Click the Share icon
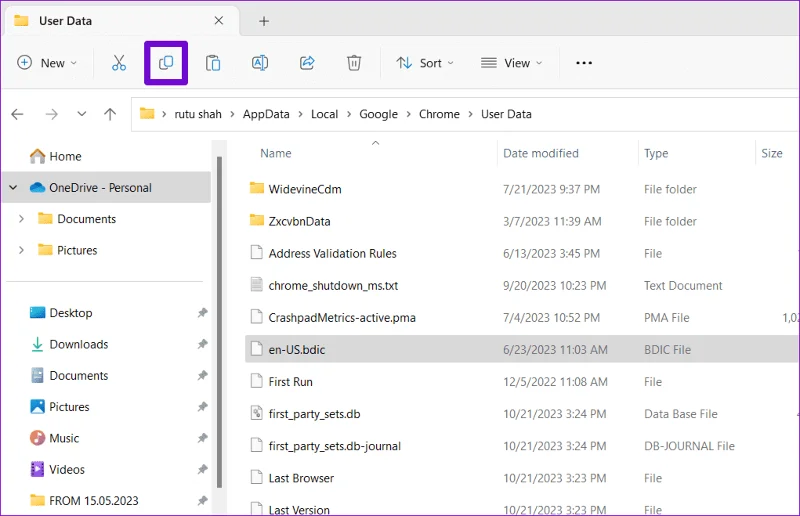The width and height of the screenshot is (800, 516). click(x=307, y=63)
